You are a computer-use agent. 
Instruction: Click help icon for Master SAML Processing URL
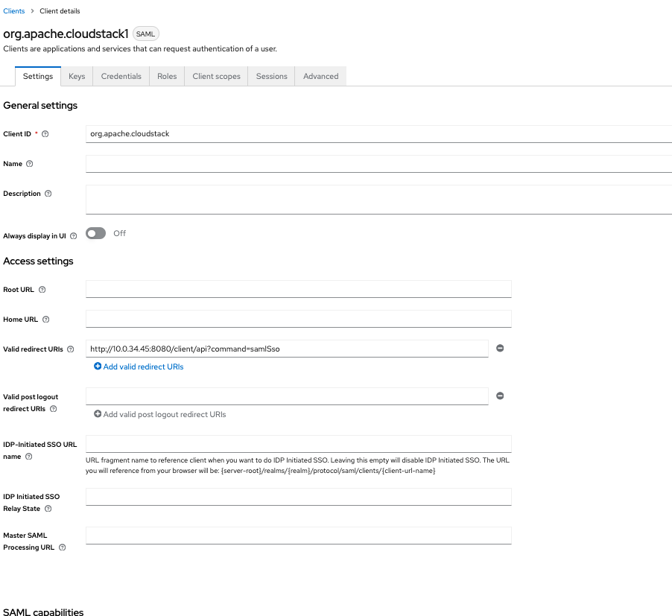[62, 547]
